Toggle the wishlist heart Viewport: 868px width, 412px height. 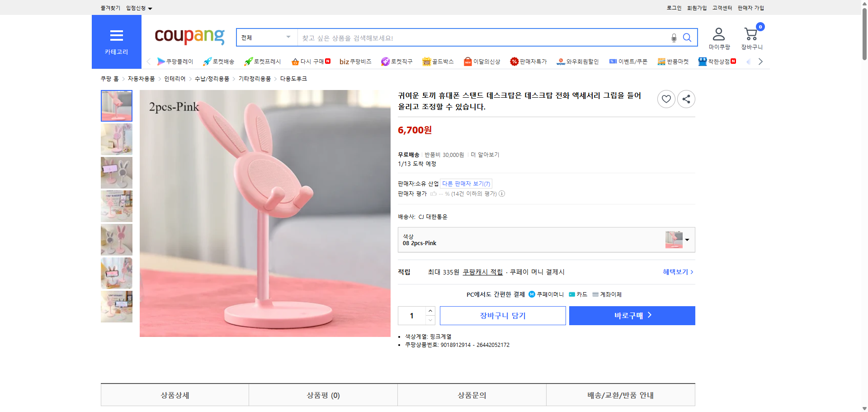[x=665, y=99]
